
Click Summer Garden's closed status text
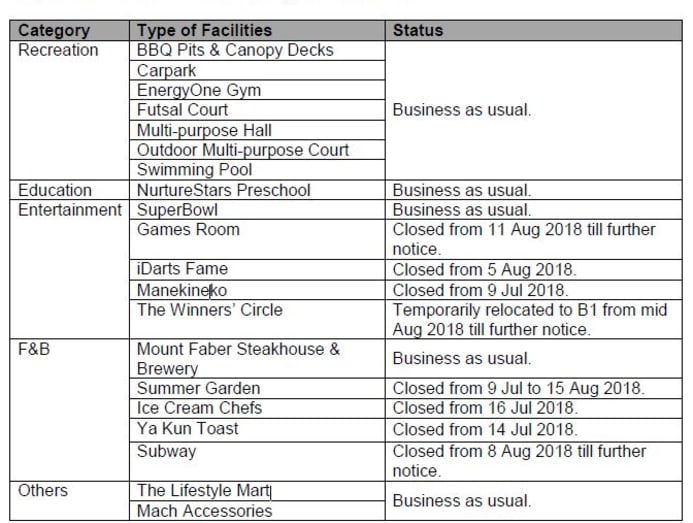point(518,388)
